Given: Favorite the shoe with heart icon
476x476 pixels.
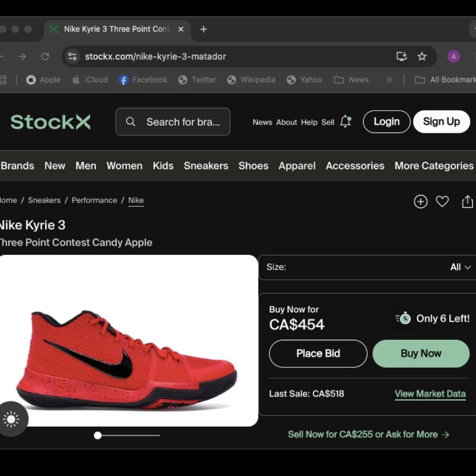Looking at the screenshot, I should [442, 201].
